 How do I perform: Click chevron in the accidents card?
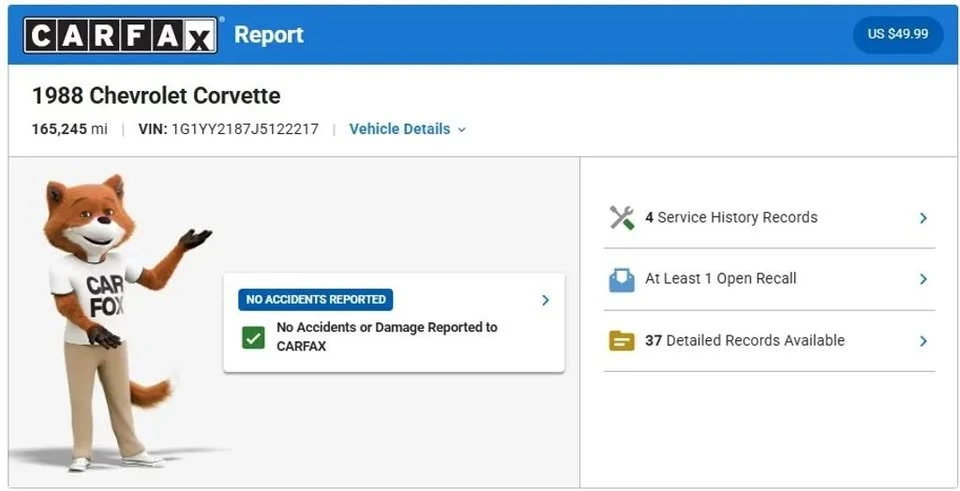[x=546, y=300]
